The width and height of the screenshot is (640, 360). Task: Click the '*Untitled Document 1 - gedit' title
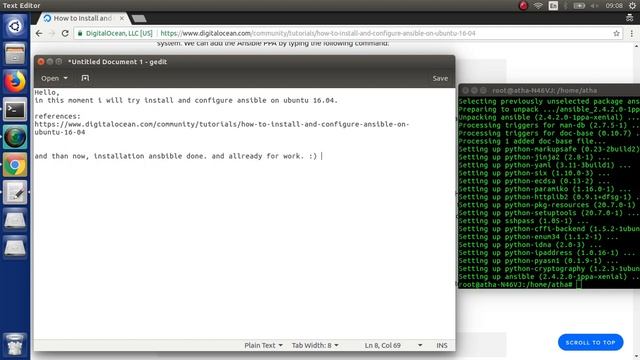[118, 62]
